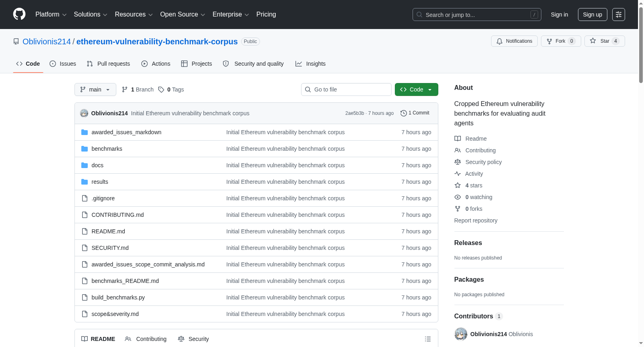This screenshot has height=347, width=644.
Task: Open awarded_issues_scope_commit_analysis.md file
Action: [x=148, y=264]
